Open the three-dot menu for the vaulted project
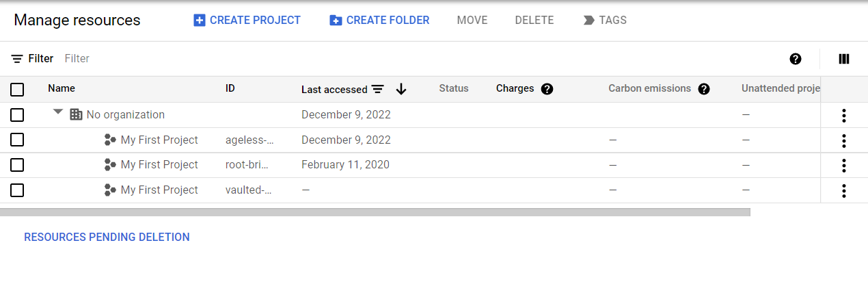 coord(844,190)
